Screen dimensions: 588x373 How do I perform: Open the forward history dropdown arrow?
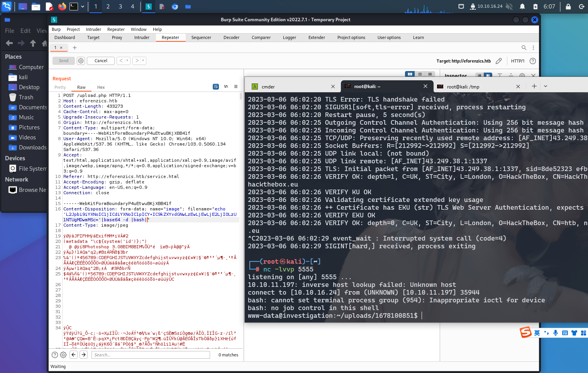(143, 61)
